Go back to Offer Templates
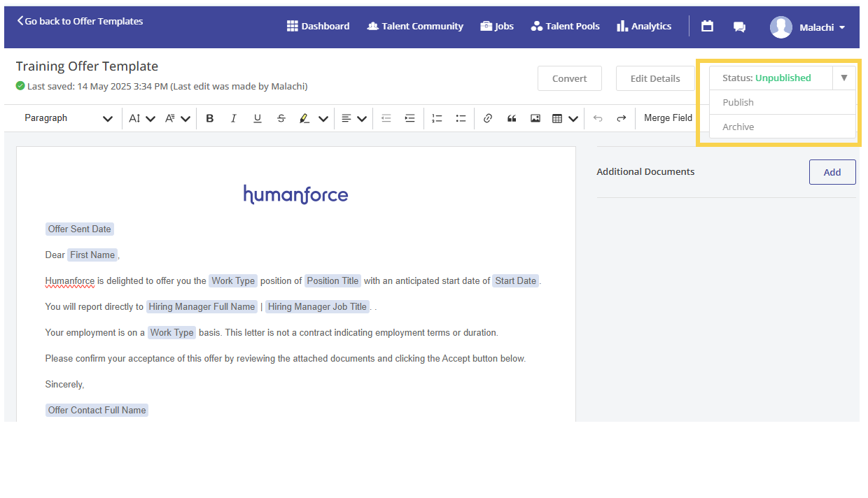This screenshot has width=868, height=498. click(80, 21)
